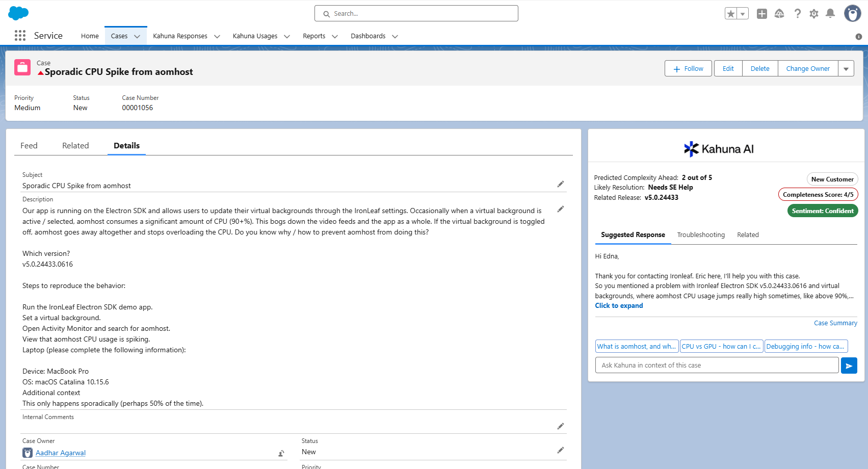Click the Medium priority value

point(28,108)
